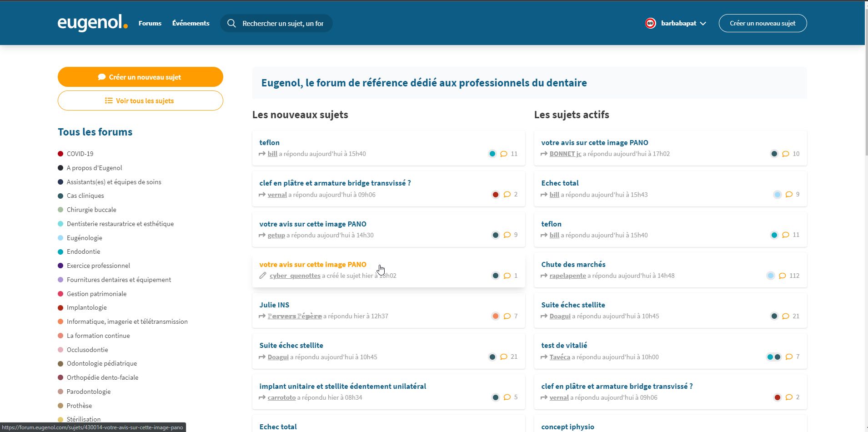Click the barbabapat user avatar icon
The image size is (868, 432).
click(650, 23)
